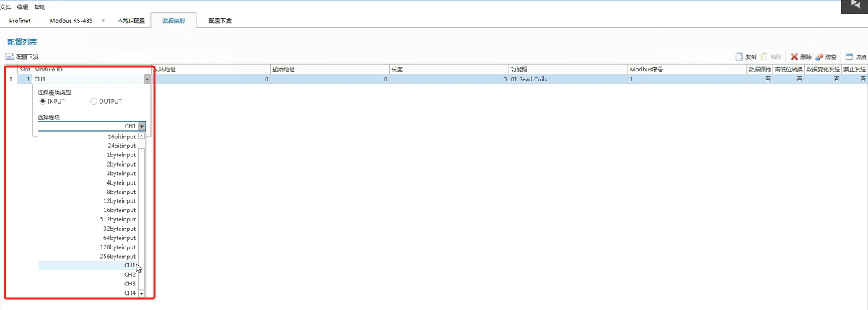Click the 01 Read Coils function code cell

click(x=568, y=79)
